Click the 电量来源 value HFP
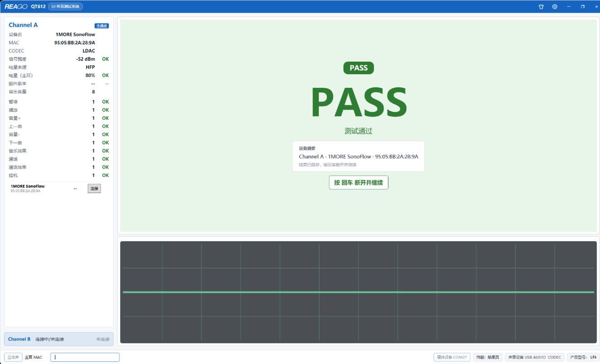Screen dimensions: 600x364 pyautogui.click(x=90, y=67)
